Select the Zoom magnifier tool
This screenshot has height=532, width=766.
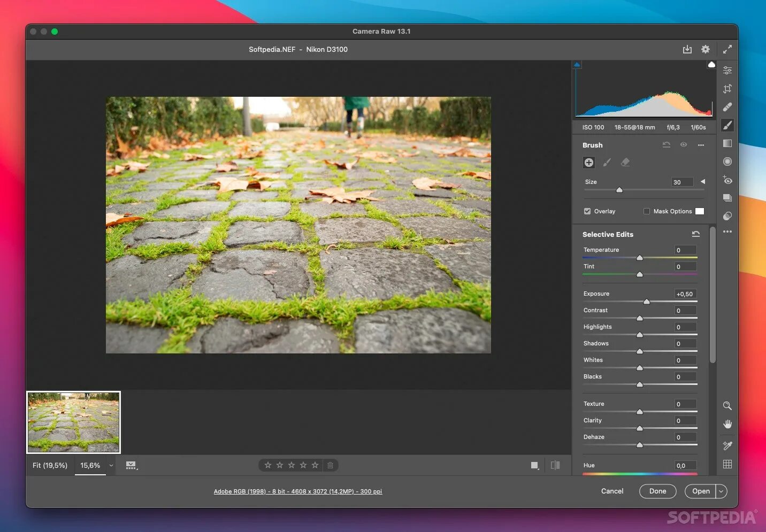[x=727, y=406]
